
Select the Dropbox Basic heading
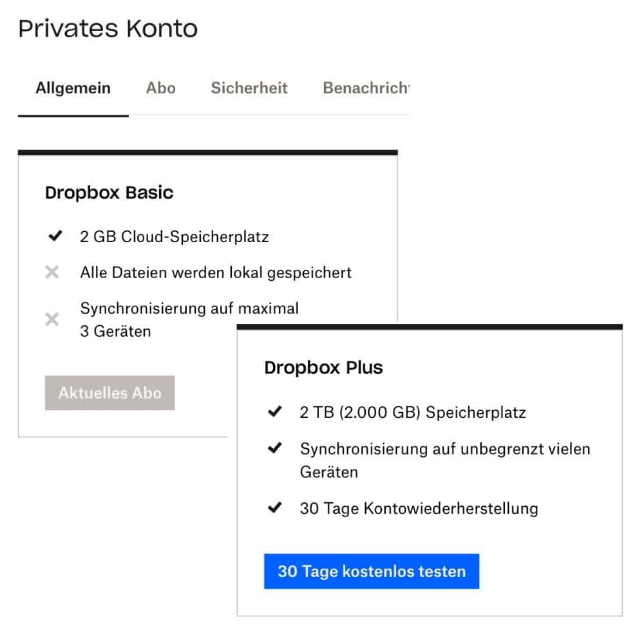coord(109,193)
